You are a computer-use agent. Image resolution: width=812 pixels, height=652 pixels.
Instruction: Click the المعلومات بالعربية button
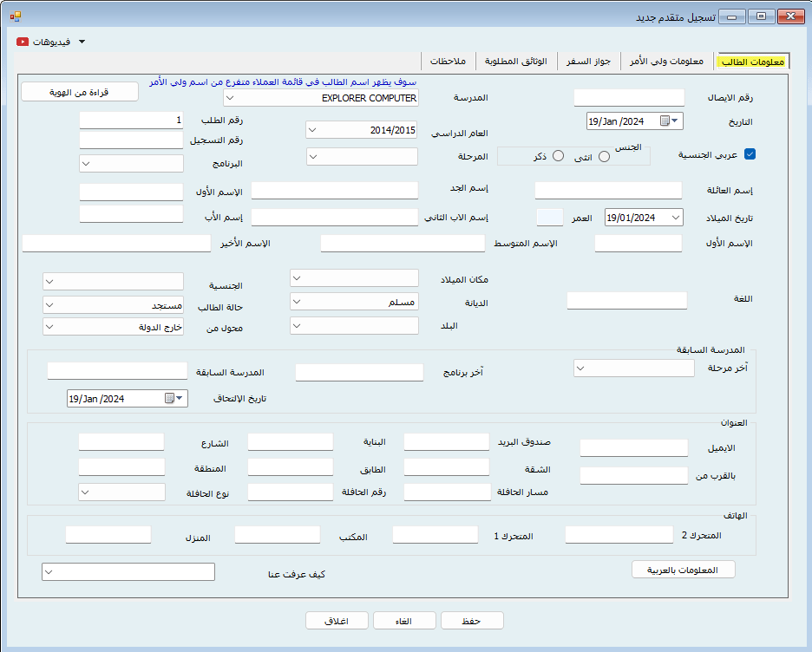coord(683,570)
